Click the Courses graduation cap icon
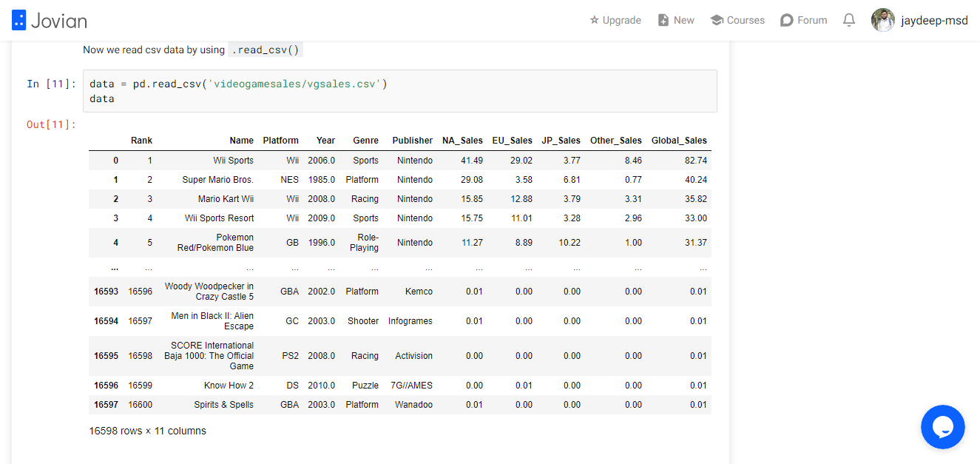The image size is (980, 464). [x=716, y=20]
